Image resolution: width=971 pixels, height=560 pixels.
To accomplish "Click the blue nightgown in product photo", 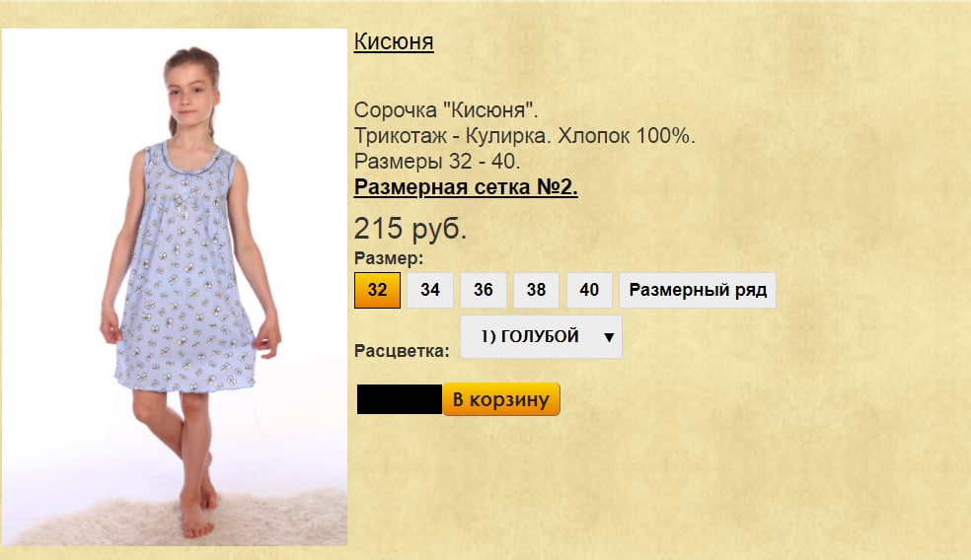I will 185,272.
